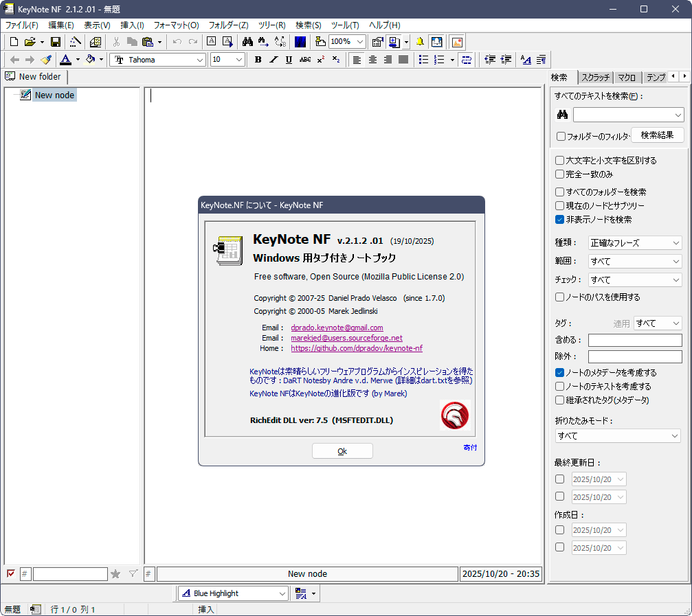This screenshot has height=616, width=692.
Task: Click the Redo arrow icon
Action: click(x=193, y=42)
